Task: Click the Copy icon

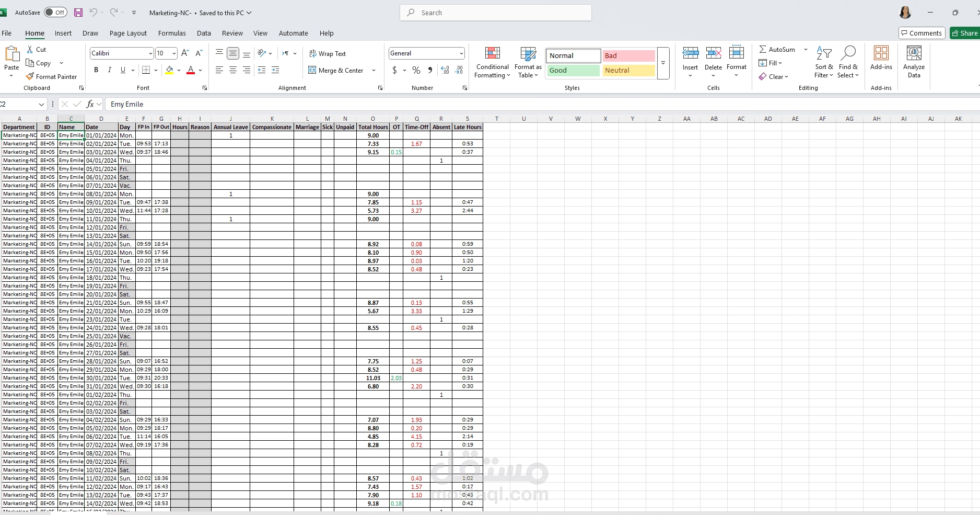Action: click(x=30, y=63)
